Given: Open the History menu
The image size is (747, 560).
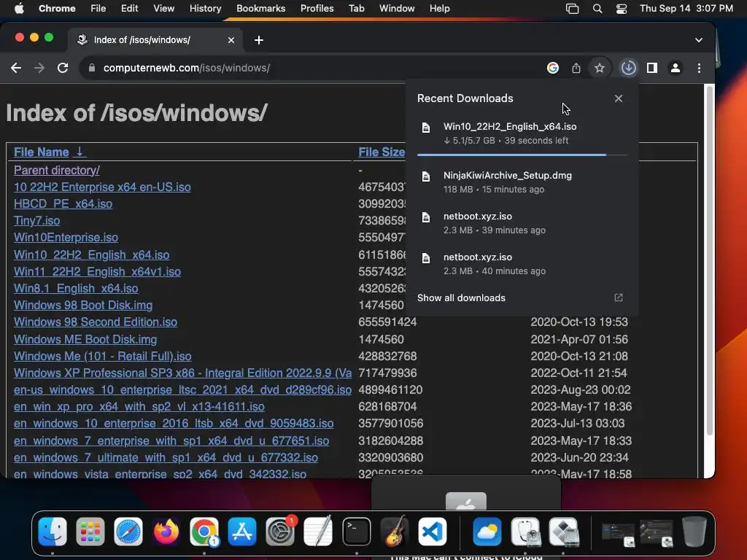Looking at the screenshot, I should click(205, 9).
